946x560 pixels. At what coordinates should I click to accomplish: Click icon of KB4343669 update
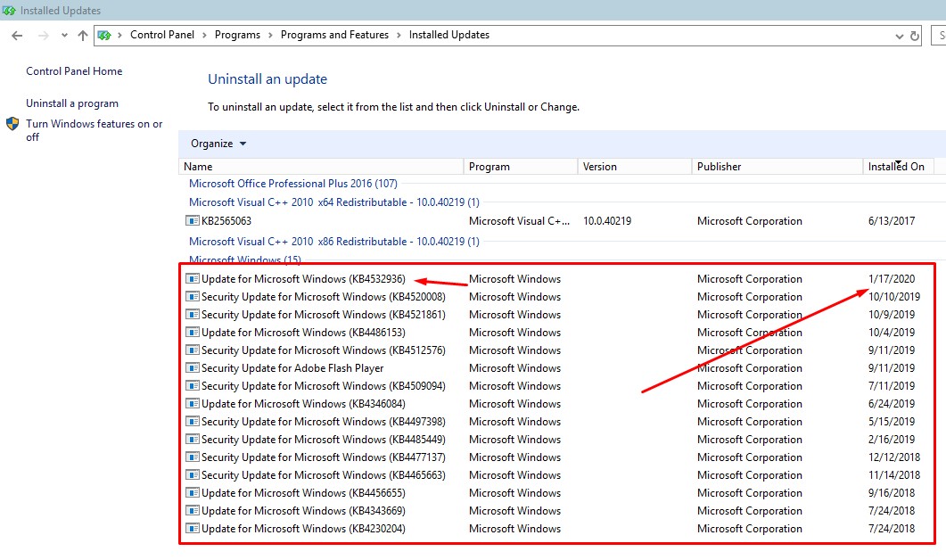(x=193, y=511)
